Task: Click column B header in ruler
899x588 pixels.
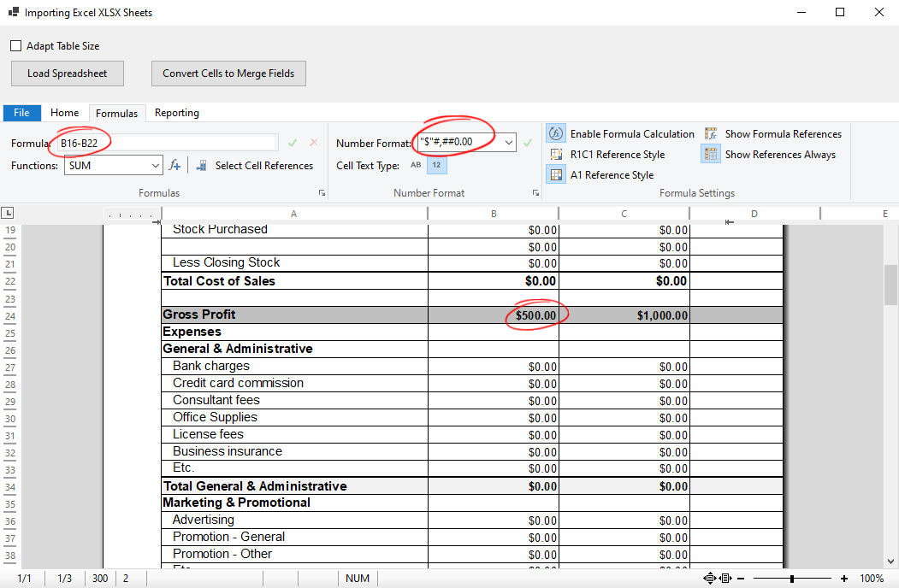Action: (x=494, y=214)
